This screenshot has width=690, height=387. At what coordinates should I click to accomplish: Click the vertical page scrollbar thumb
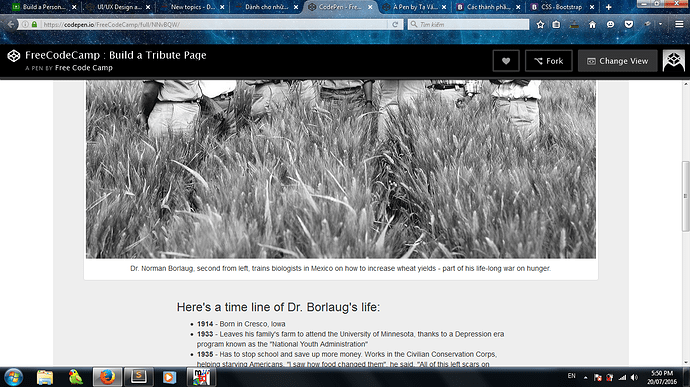click(685, 196)
